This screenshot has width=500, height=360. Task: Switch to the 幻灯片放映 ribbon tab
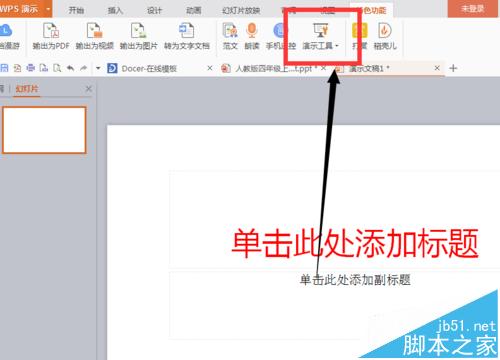point(241,10)
